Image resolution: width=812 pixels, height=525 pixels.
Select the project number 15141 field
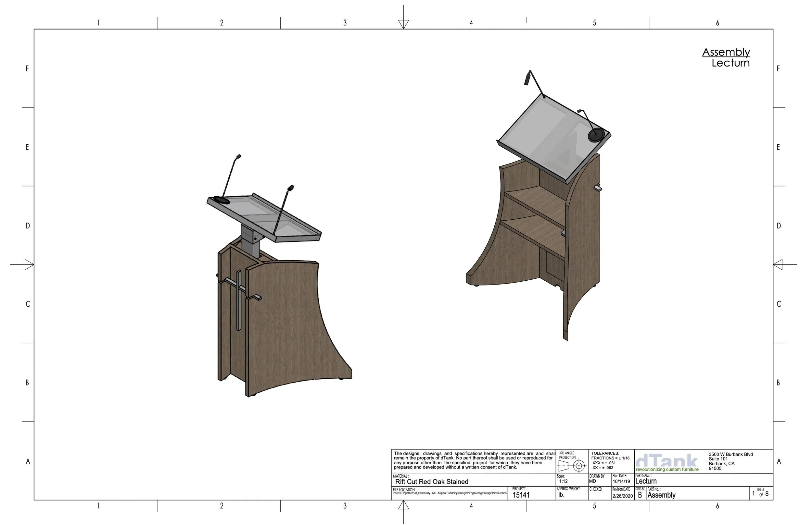point(521,495)
